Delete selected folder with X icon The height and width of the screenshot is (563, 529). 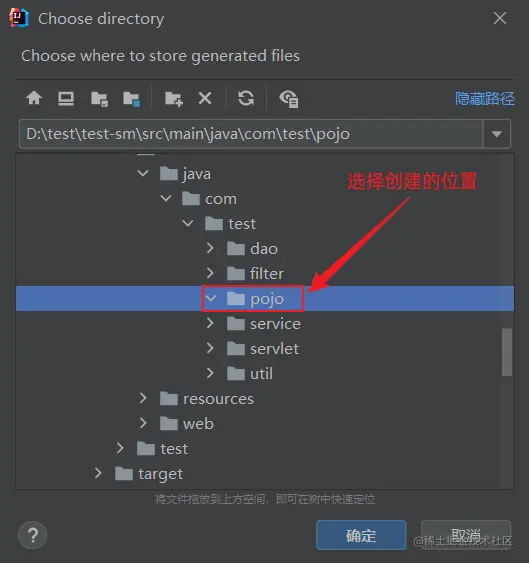click(205, 98)
